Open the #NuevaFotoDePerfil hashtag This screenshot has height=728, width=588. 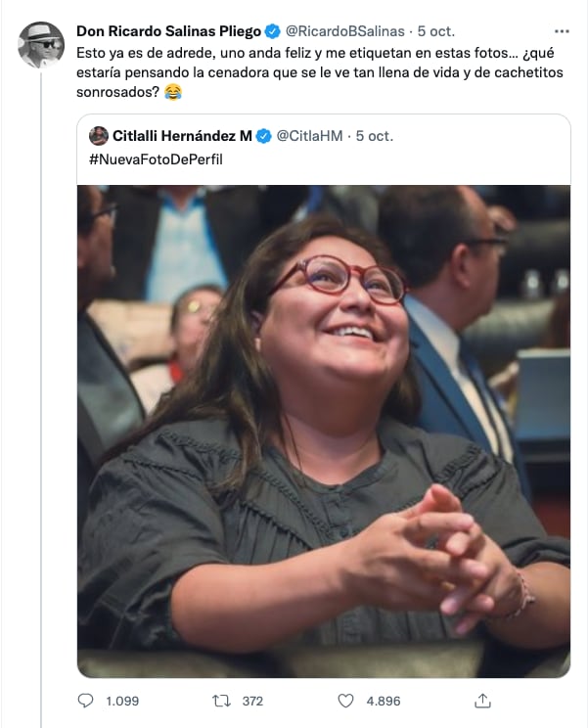point(156,159)
